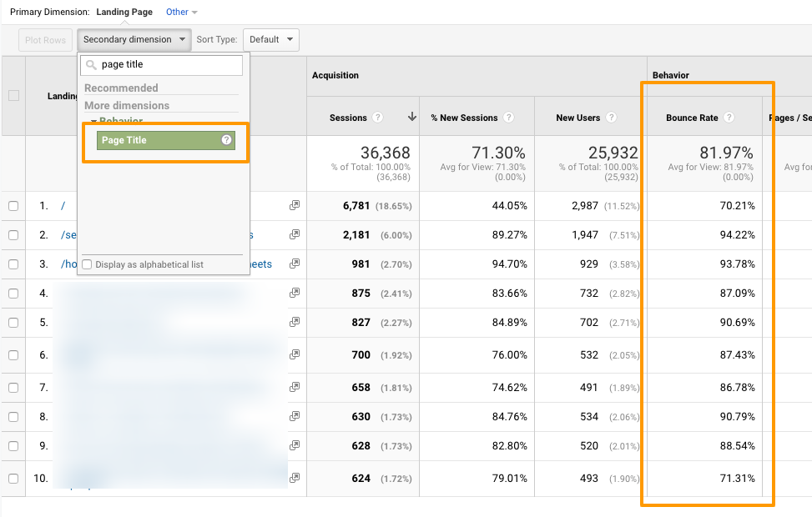This screenshot has height=517, width=812.
Task: Collapse the Behavior group in dimension list
Action: (93, 122)
